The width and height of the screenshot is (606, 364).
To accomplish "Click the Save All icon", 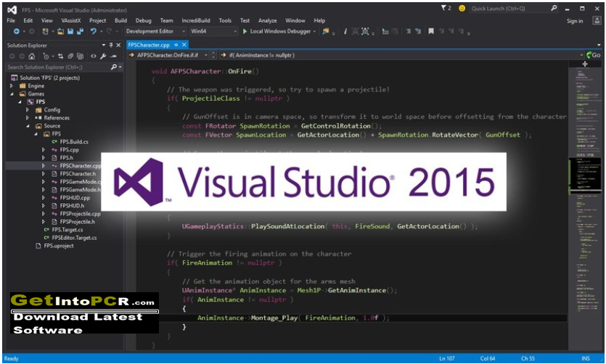I will point(80,31).
